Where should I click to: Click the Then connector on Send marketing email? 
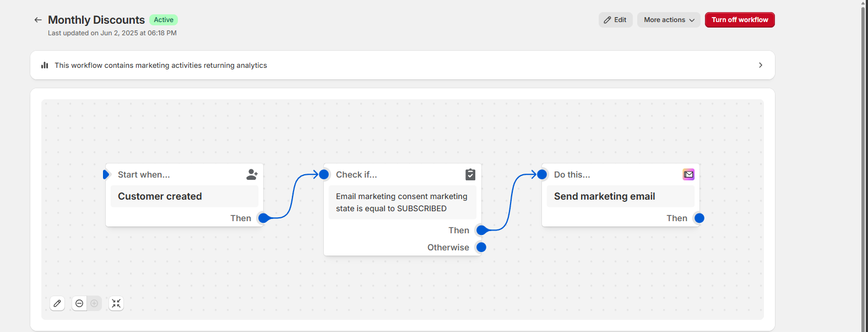pos(699,218)
